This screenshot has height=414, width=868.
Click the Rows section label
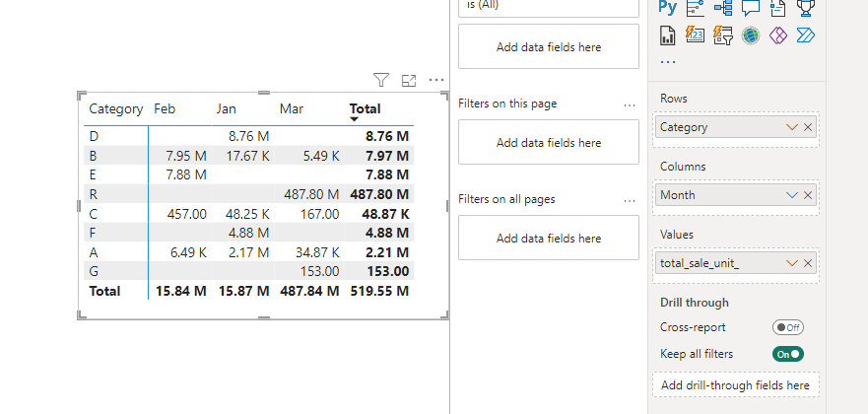click(674, 99)
